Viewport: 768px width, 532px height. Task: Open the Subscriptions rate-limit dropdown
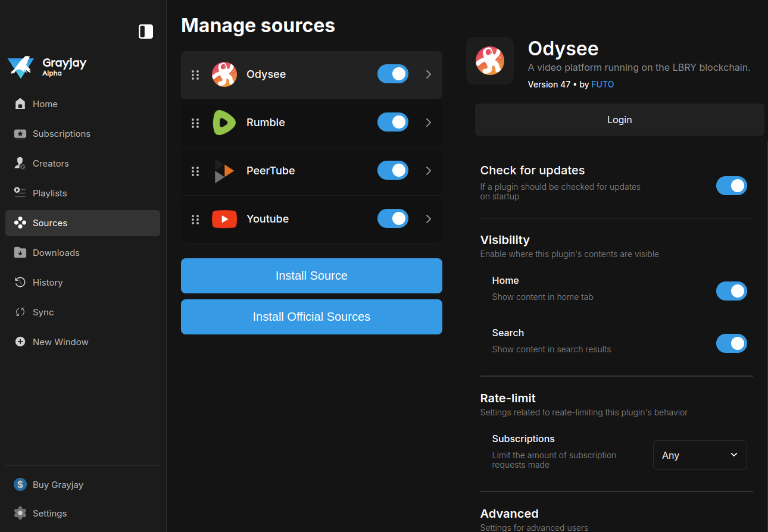[x=700, y=455]
